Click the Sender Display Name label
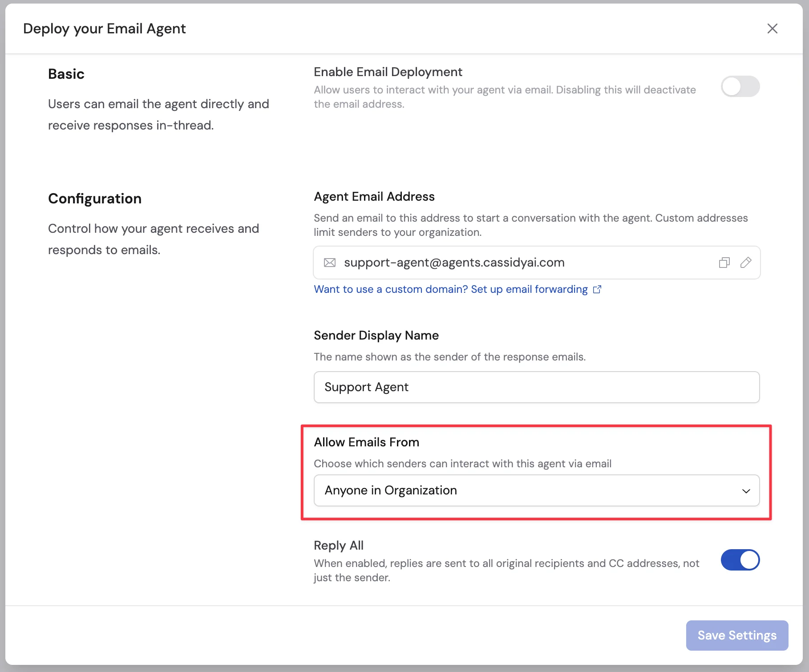 coord(376,336)
